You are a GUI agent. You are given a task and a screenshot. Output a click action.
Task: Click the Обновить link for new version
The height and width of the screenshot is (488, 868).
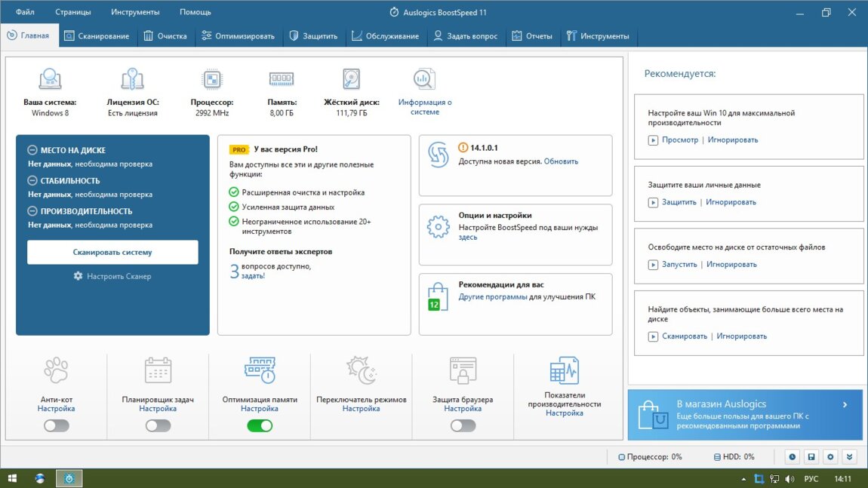click(561, 161)
